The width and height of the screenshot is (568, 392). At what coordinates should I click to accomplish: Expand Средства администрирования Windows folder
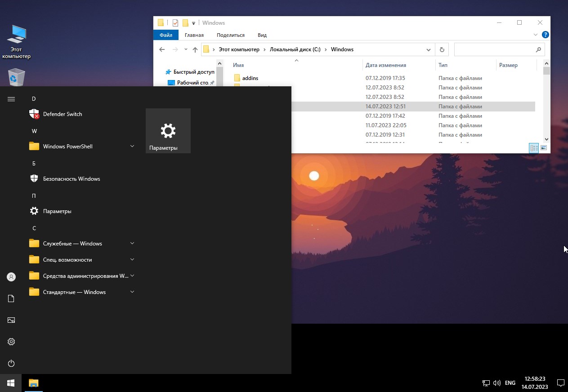132,276
